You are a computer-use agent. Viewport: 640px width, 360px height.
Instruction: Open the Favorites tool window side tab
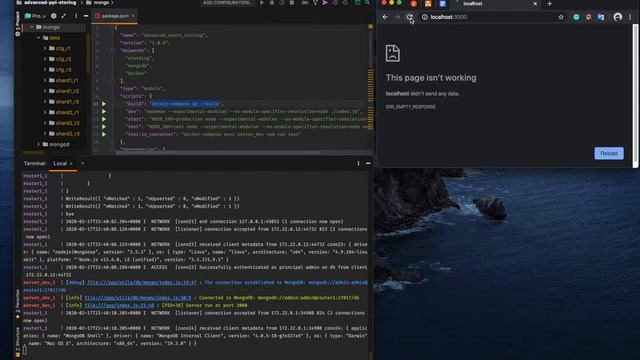tap(18, 304)
